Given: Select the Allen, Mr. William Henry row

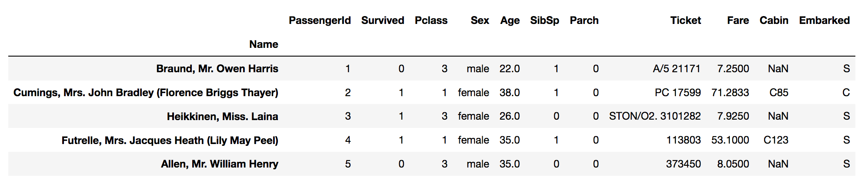Looking at the screenshot, I should (219, 164).
